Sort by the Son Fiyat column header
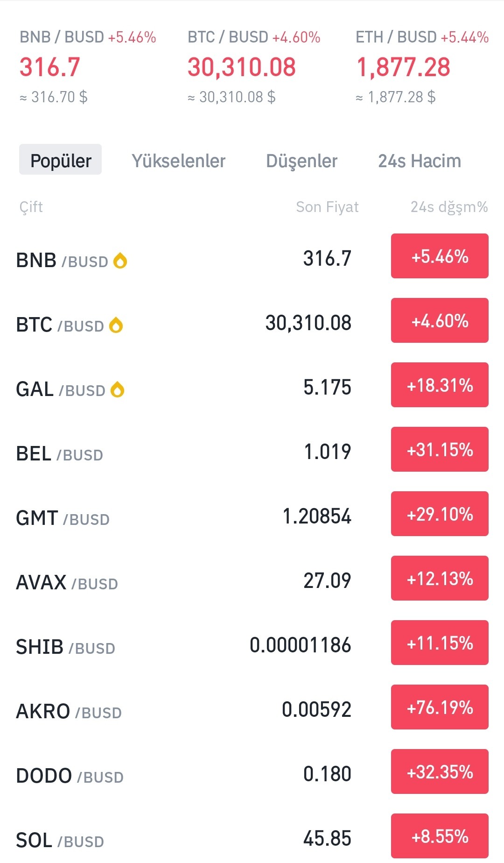Screen dimensions: 504x863 tap(327, 207)
